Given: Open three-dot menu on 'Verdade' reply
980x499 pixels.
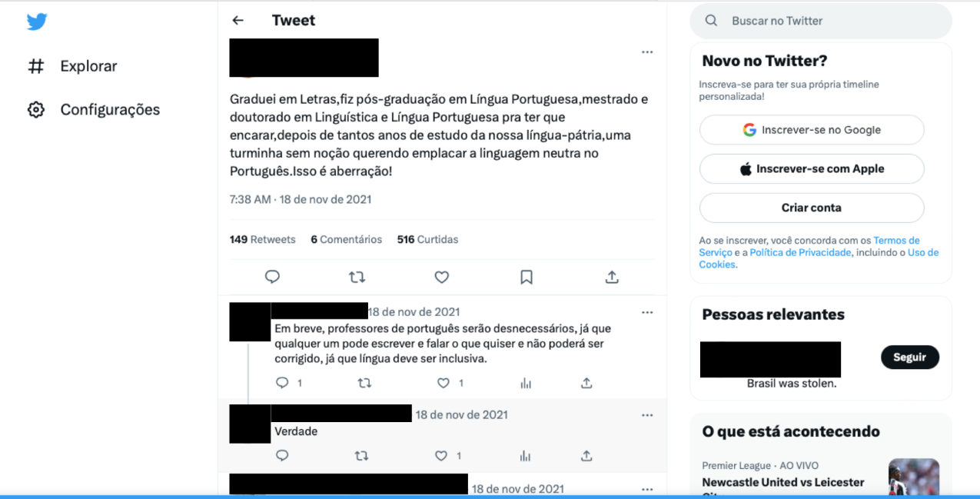Looking at the screenshot, I should (647, 414).
